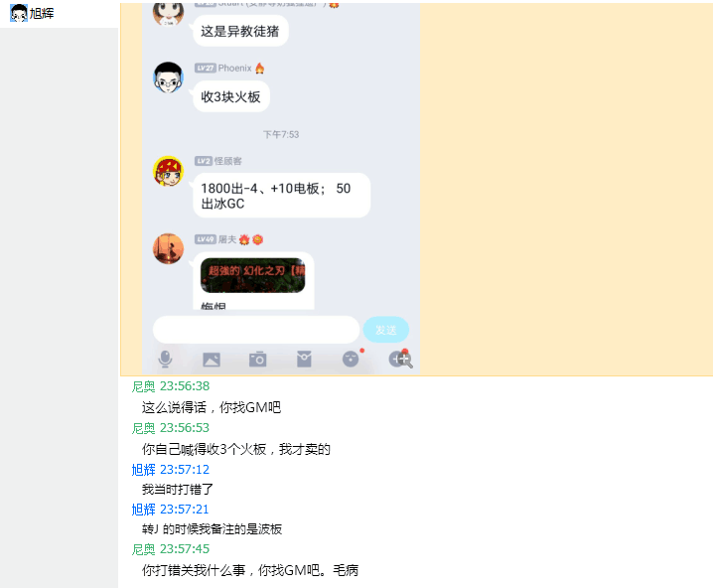This screenshot has width=713, height=588.
Task: Click the 收3块火板 message bubble
Action: pos(231,97)
